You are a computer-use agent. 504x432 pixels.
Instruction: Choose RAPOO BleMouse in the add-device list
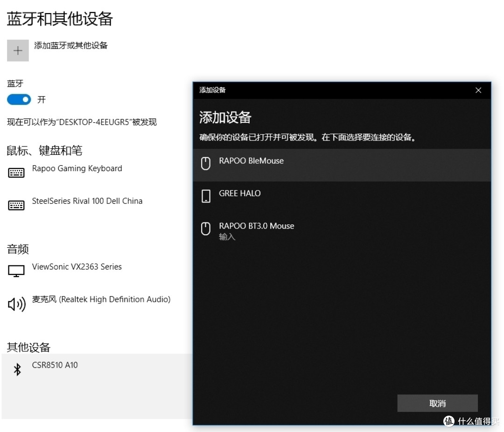coord(342,165)
